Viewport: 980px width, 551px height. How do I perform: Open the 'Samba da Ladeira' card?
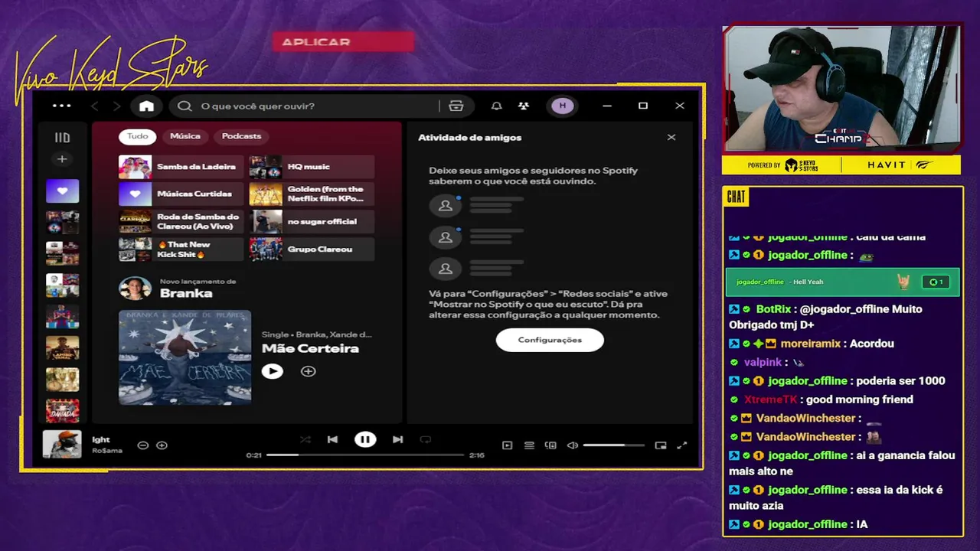click(x=181, y=167)
